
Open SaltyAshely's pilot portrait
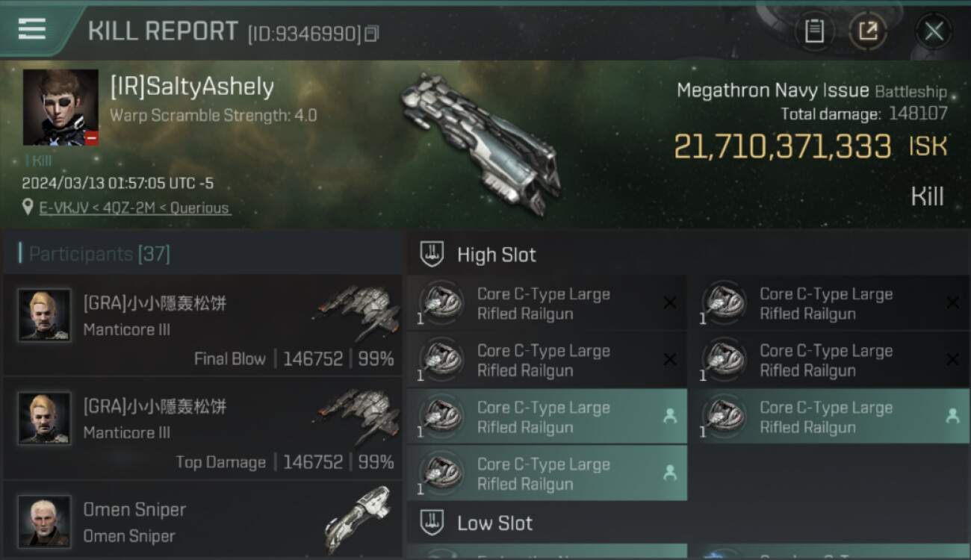tap(61, 108)
